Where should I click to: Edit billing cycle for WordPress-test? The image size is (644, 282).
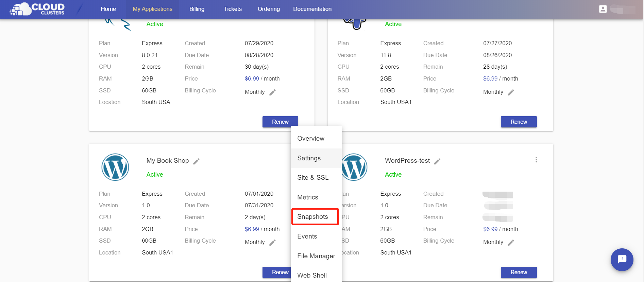(x=511, y=242)
